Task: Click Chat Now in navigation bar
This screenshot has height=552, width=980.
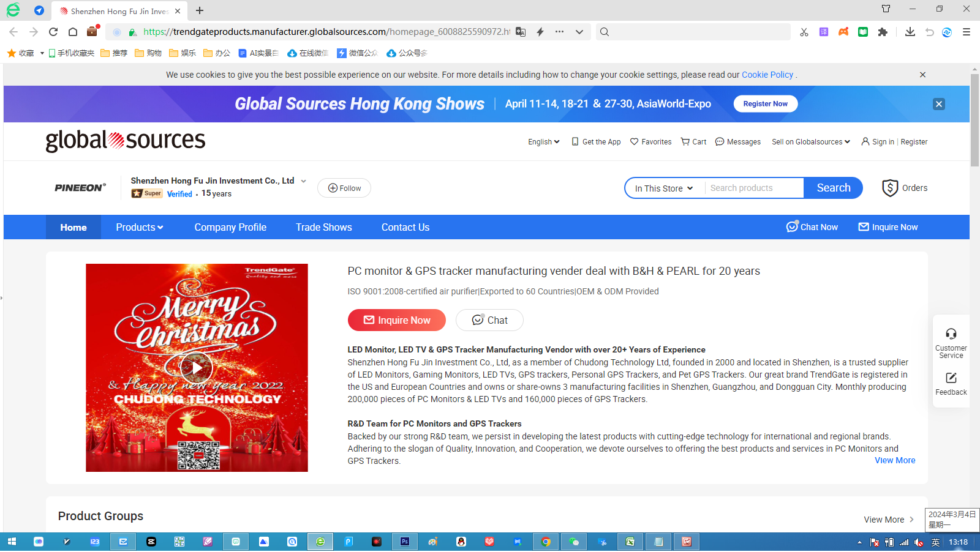Action: pyautogui.click(x=812, y=227)
